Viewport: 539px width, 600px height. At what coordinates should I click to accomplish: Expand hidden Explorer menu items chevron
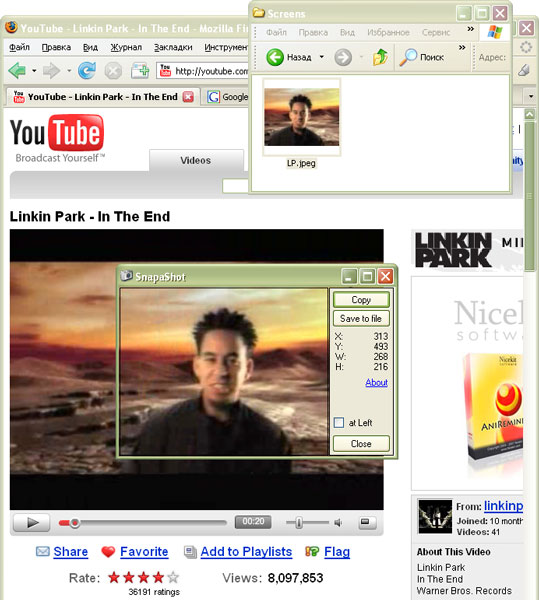pyautogui.click(x=471, y=29)
